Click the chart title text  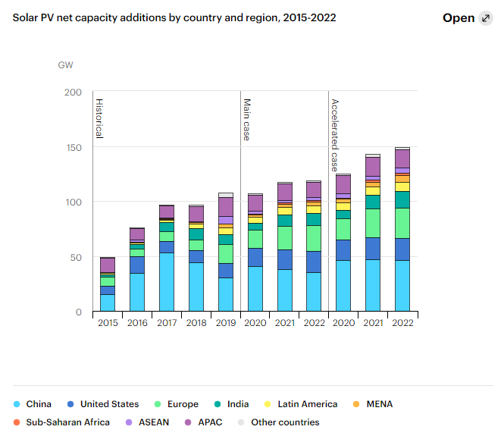coord(174,17)
